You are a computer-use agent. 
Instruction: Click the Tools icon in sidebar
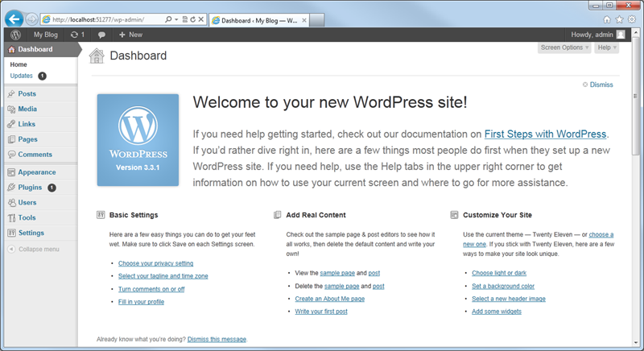coord(11,217)
